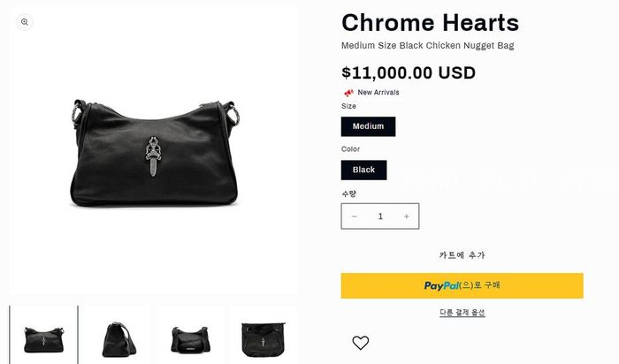
Task: Click the quantity number field
Action: 380,216
